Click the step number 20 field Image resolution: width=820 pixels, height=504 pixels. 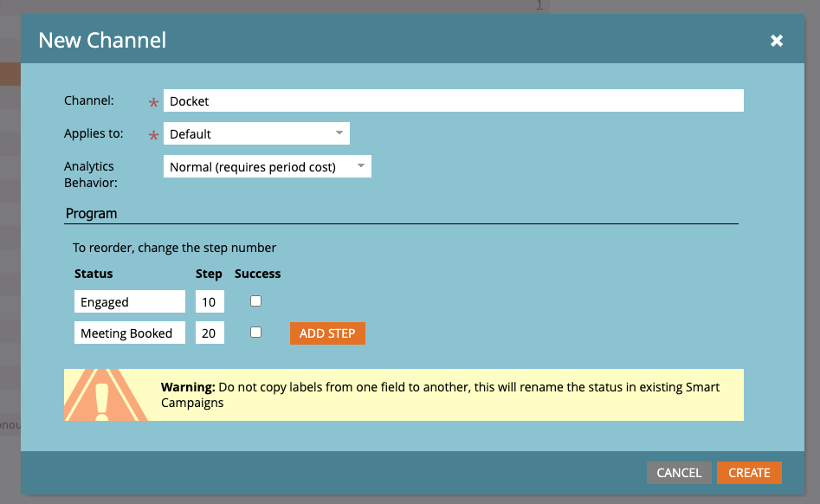tap(210, 333)
